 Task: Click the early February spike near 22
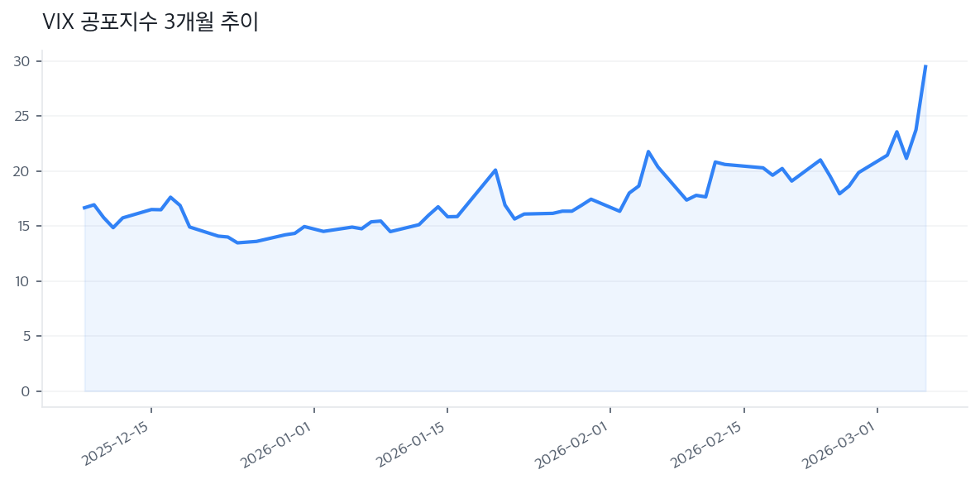[x=648, y=151]
